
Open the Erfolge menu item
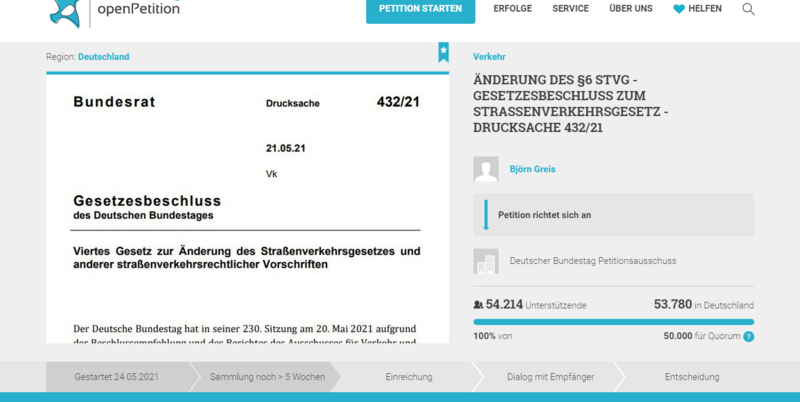(x=512, y=9)
